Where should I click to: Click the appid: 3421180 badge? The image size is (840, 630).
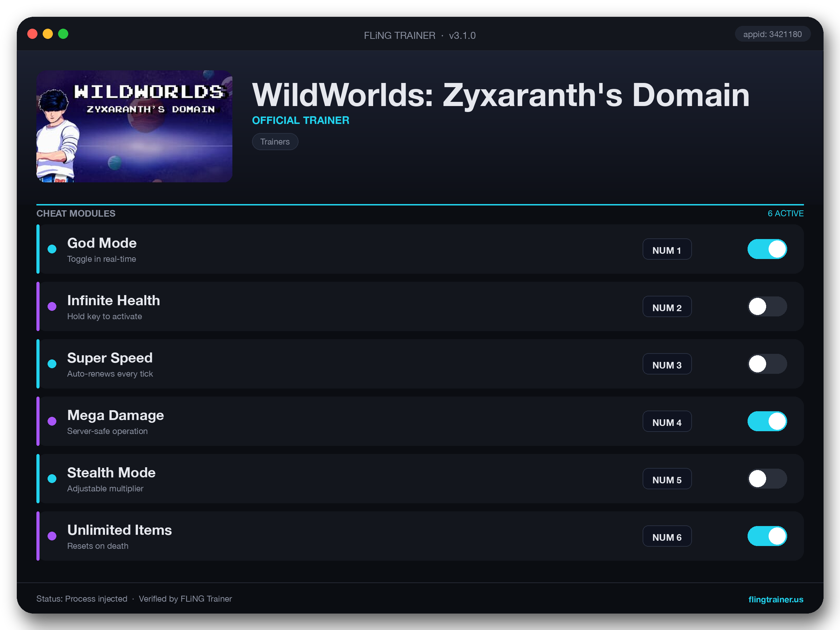pos(772,34)
